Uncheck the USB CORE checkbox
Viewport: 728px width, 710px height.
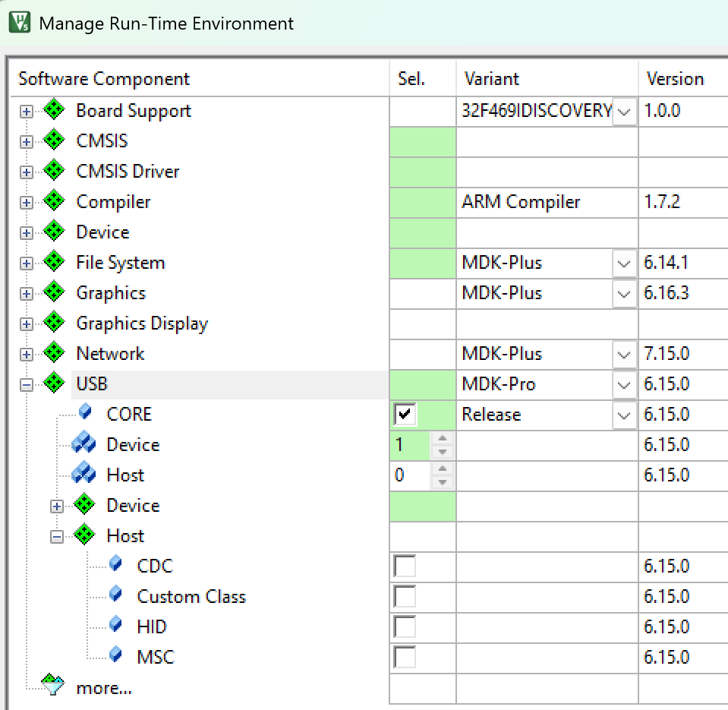pos(405,414)
